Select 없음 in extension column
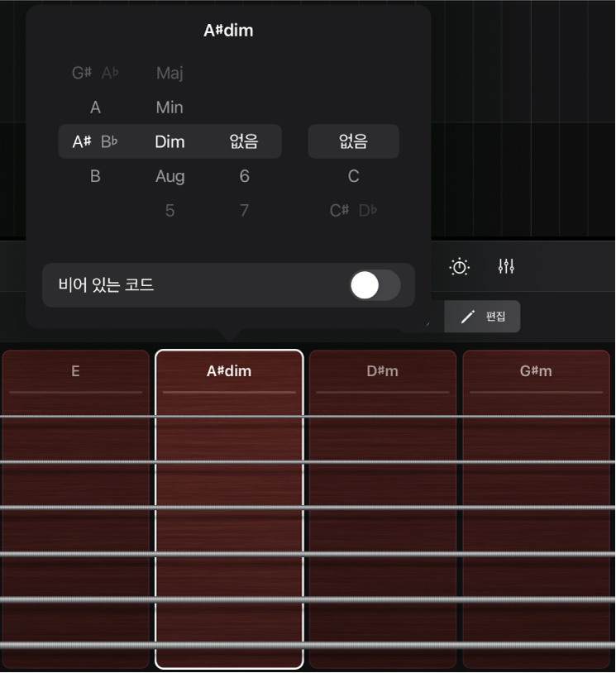Screen dimensions: 616x673 (x=244, y=141)
